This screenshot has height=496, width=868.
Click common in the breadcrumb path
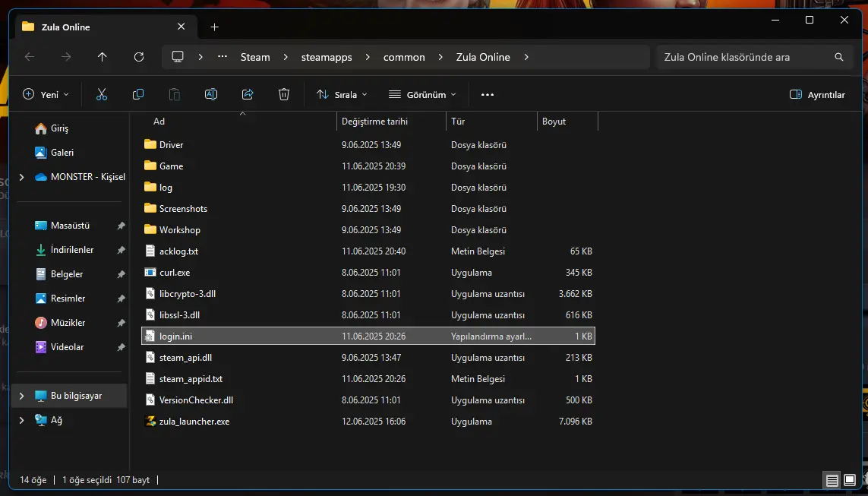pyautogui.click(x=404, y=57)
